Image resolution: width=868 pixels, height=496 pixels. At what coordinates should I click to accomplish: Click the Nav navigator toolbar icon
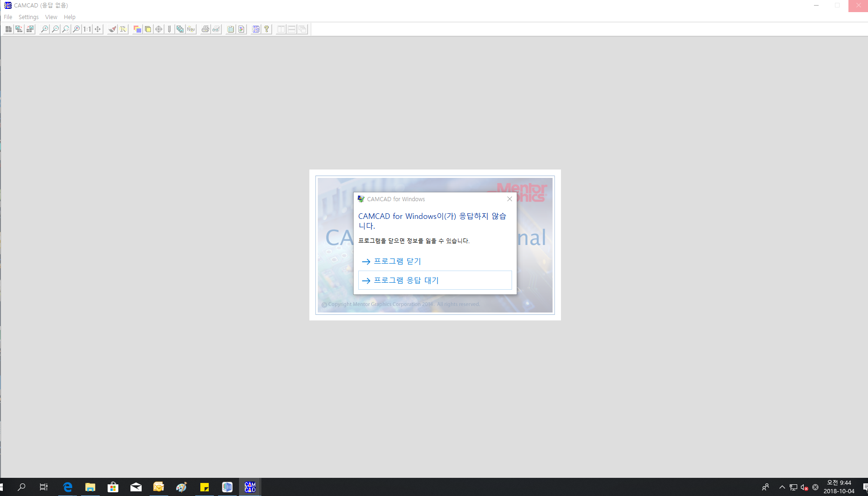(191, 29)
